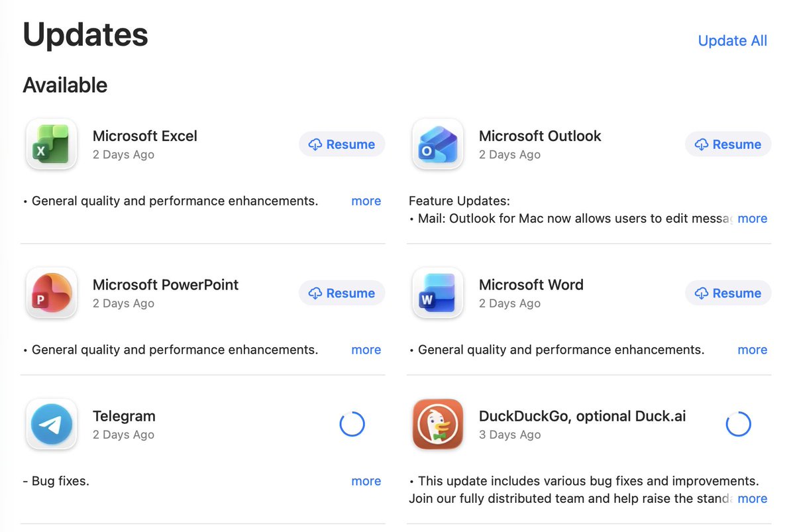This screenshot has height=532, width=795.
Task: Resume the Microsoft Outlook update
Action: coord(728,144)
